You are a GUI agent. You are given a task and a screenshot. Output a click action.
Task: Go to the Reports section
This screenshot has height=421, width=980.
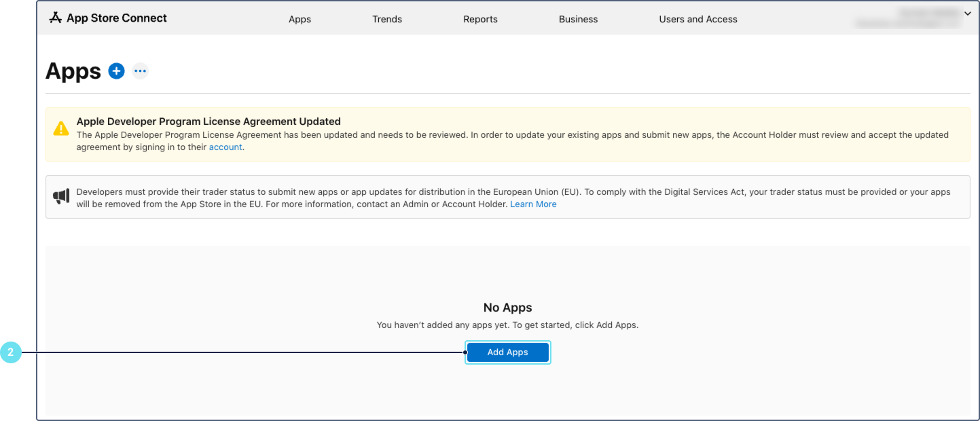click(x=480, y=19)
